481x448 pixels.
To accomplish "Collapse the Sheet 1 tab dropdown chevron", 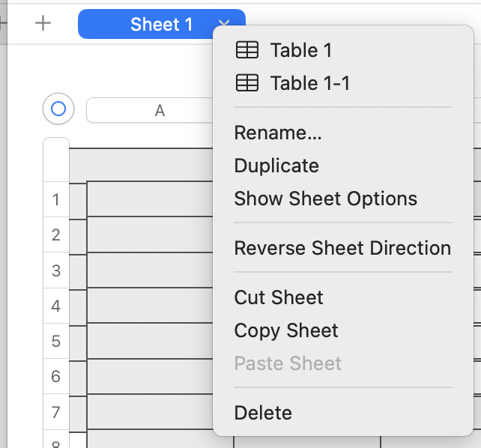I will click(223, 25).
